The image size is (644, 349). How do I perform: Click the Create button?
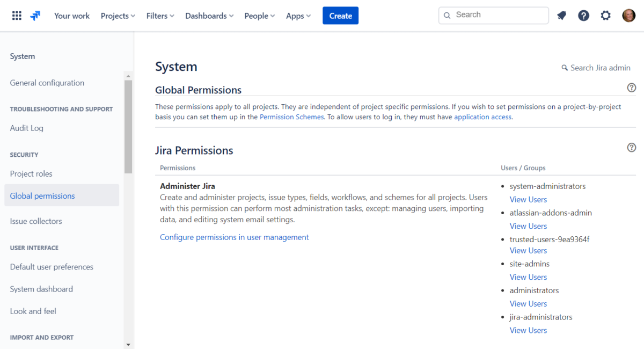pyautogui.click(x=340, y=16)
